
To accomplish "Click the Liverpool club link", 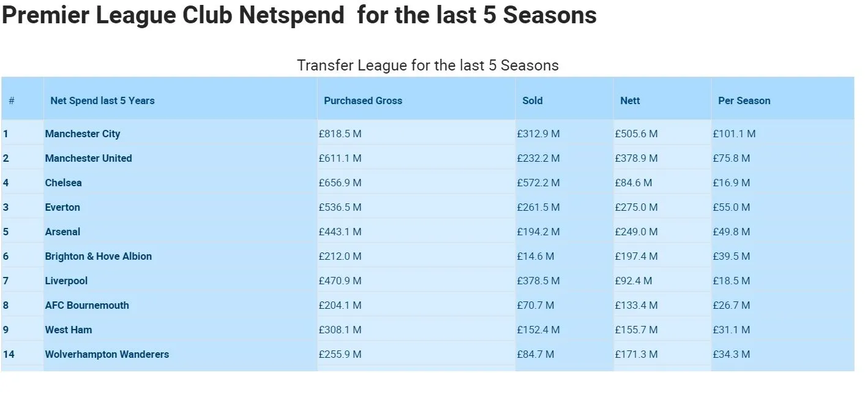I will coord(66,281).
